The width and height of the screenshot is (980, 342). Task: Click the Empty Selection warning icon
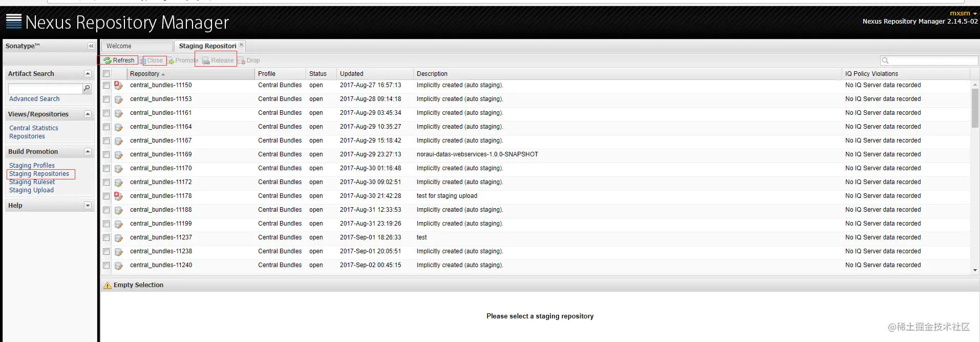pyautogui.click(x=107, y=285)
